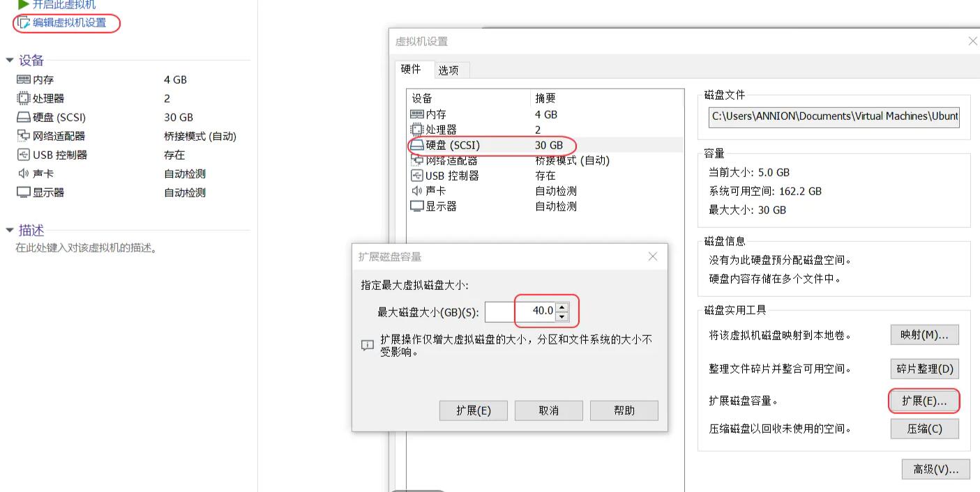The image size is (980, 492).
Task: Click the USB 控制器 icon in the settings hardware list
Action: [417, 176]
